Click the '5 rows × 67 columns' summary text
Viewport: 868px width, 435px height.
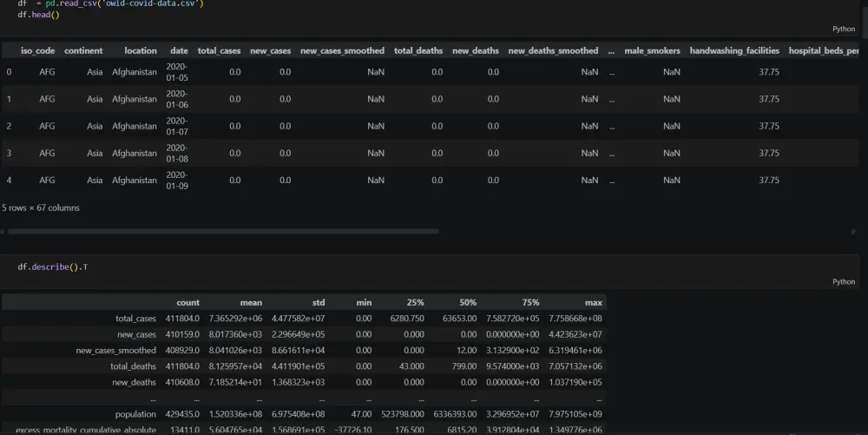pos(41,208)
